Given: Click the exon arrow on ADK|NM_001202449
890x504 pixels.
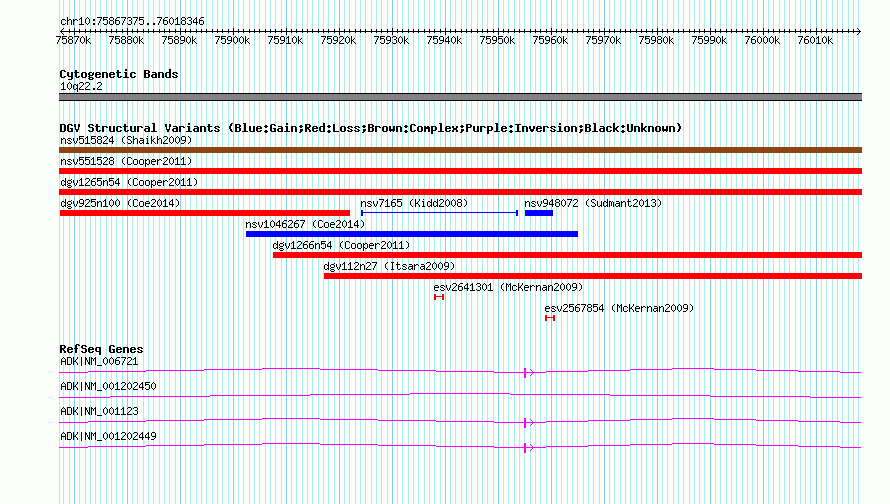Looking at the screenshot, I should click(x=528, y=447).
